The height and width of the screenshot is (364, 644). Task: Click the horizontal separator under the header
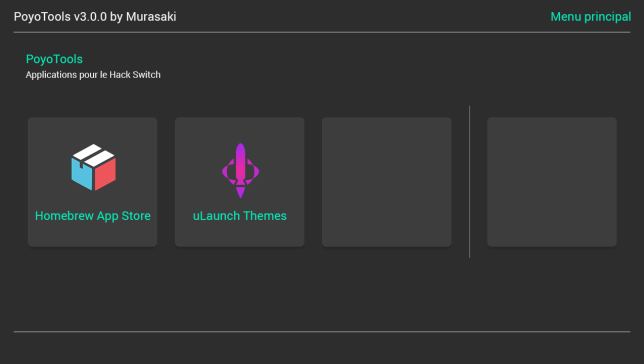coord(322,32)
